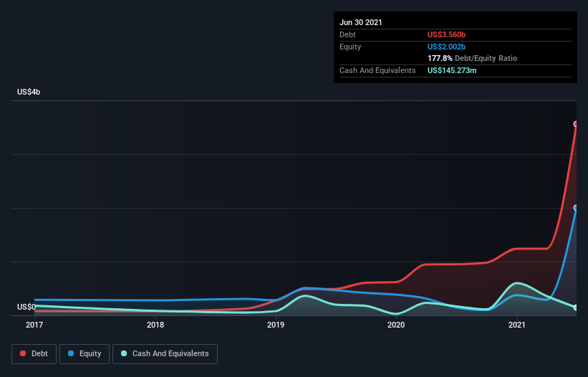Click the teal Cash And Equivalents legend dot

point(124,353)
